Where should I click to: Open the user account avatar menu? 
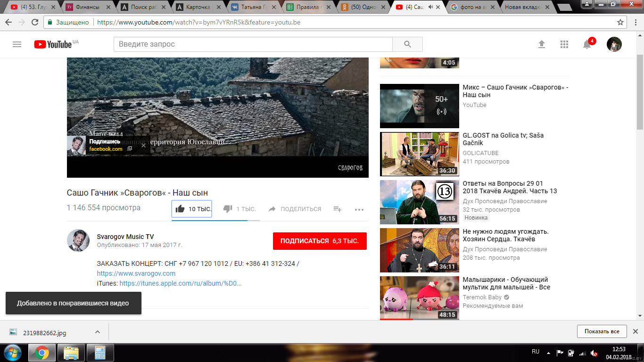coord(614,44)
